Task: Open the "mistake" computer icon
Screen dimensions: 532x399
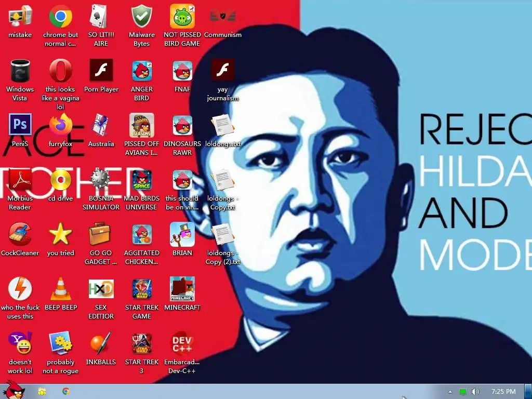Action: (20, 16)
